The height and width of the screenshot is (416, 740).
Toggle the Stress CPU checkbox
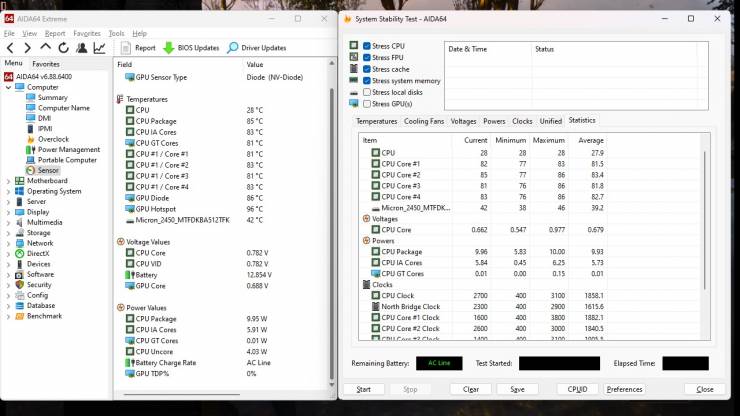click(367, 46)
